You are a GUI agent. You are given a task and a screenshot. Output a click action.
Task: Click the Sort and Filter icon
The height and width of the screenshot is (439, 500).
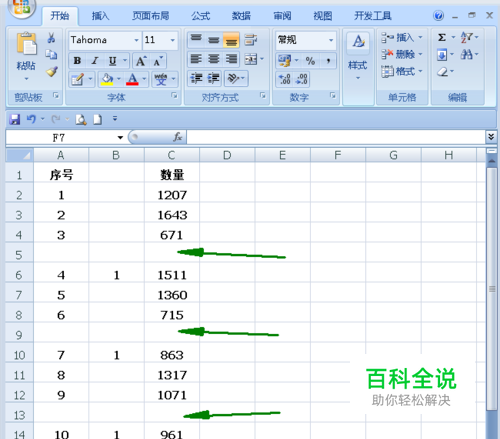click(x=467, y=37)
